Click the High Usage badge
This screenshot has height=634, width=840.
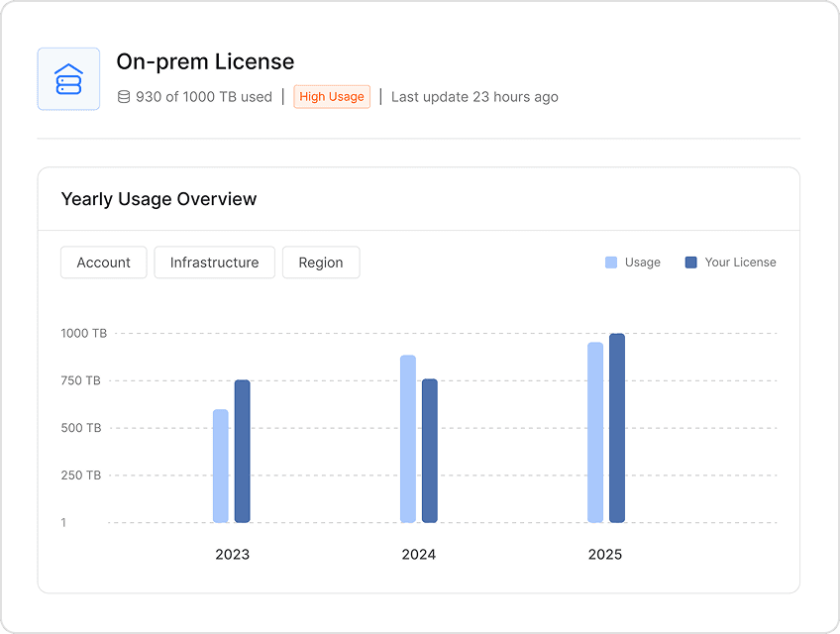tap(332, 96)
